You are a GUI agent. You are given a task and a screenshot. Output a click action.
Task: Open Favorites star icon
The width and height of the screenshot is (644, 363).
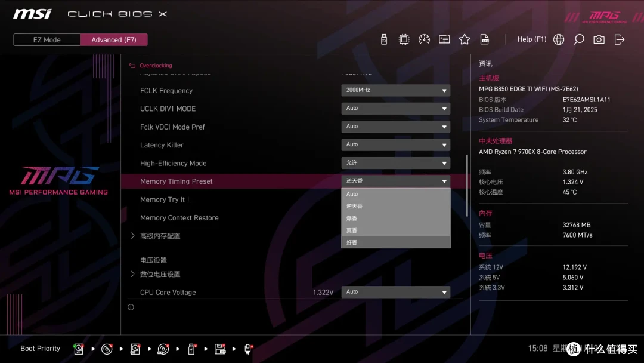point(464,39)
